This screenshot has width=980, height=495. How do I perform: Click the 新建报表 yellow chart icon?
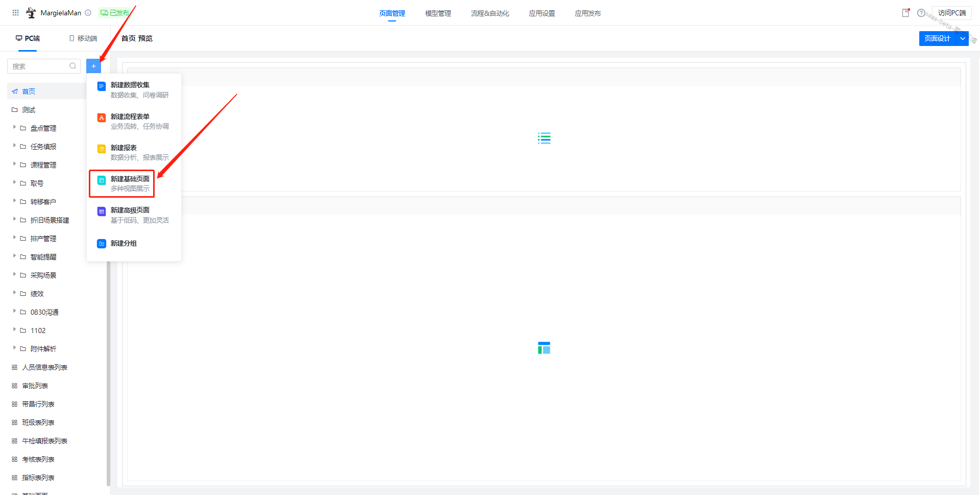coord(102,149)
